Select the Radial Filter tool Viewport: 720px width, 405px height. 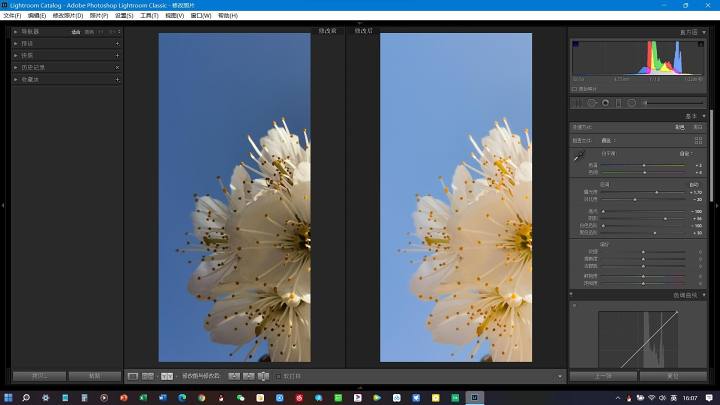pos(631,103)
